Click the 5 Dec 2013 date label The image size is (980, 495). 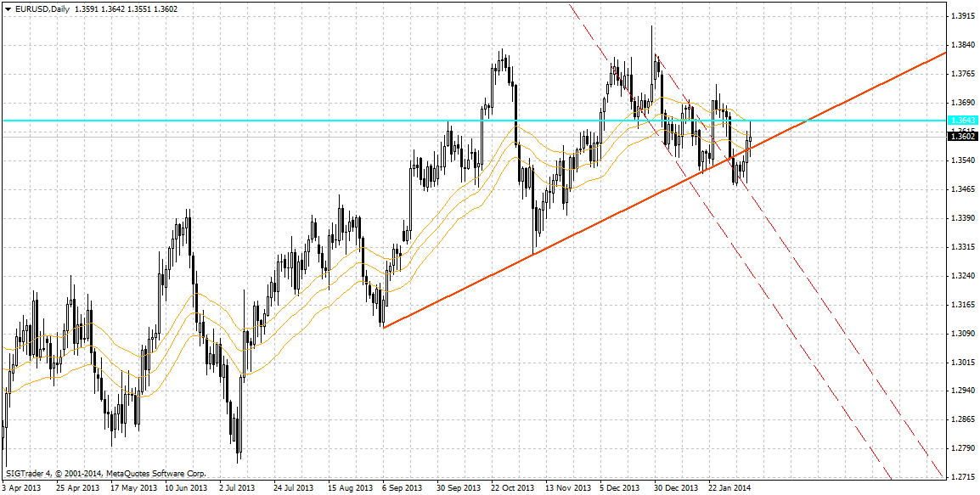click(x=620, y=487)
